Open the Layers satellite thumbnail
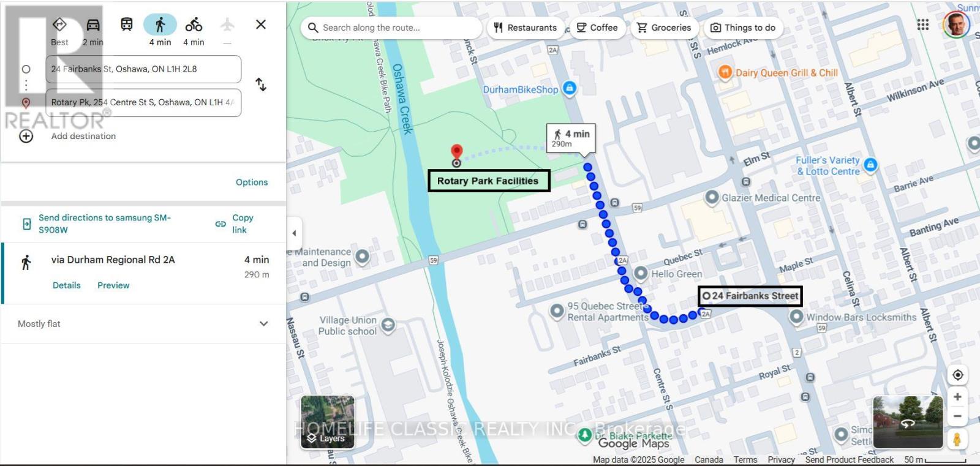 (327, 423)
